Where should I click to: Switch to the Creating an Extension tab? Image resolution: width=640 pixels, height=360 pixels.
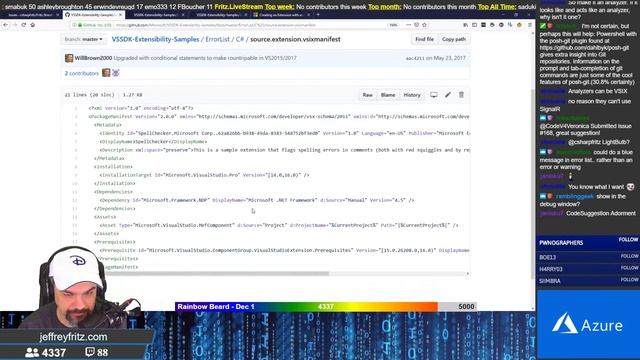(281, 15)
